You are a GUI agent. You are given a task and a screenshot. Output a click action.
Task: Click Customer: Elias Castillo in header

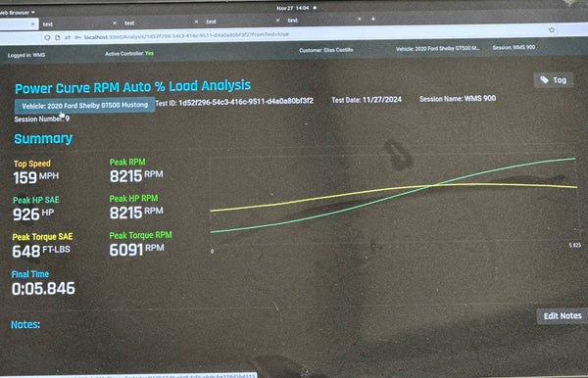pyautogui.click(x=326, y=50)
